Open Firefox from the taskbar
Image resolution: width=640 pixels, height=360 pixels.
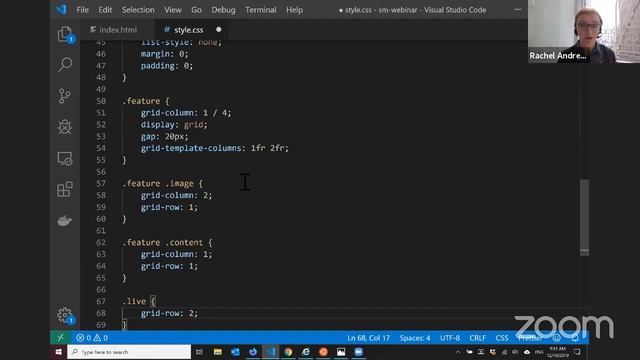[253, 352]
